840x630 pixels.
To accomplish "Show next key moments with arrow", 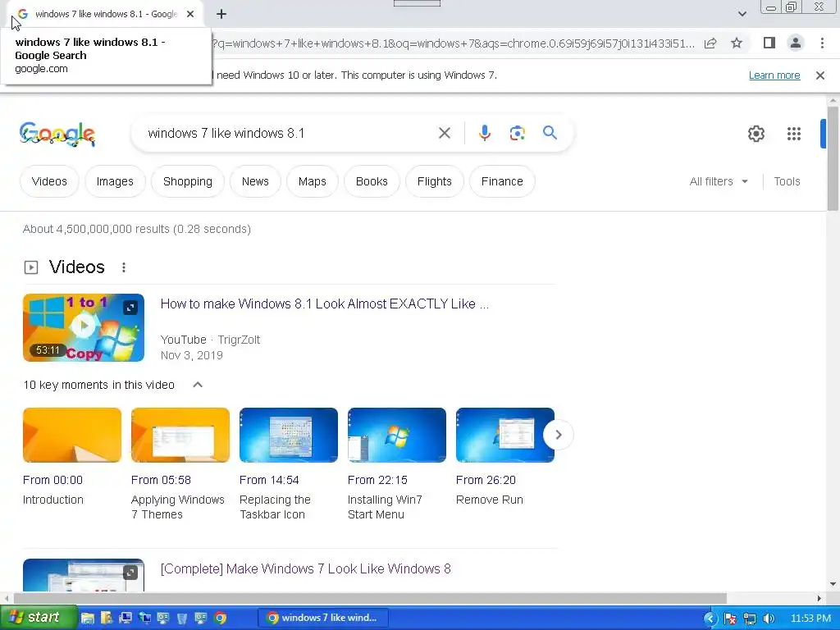I will pos(558,435).
